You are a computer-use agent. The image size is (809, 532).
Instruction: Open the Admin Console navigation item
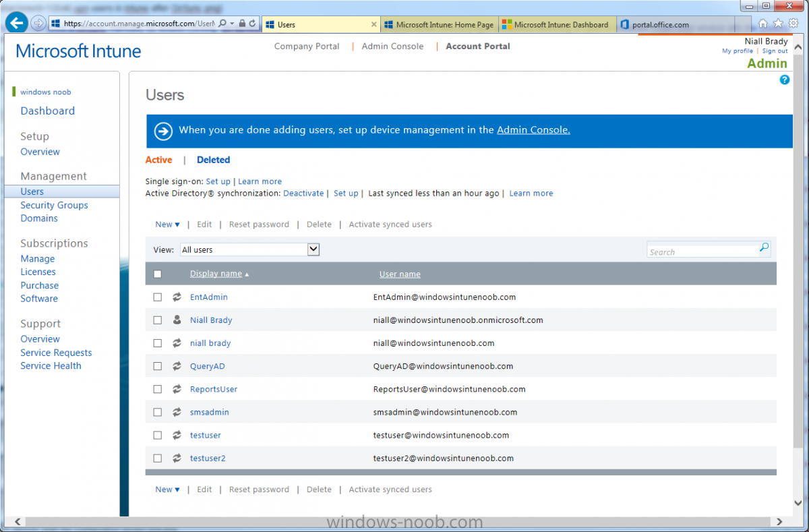392,47
